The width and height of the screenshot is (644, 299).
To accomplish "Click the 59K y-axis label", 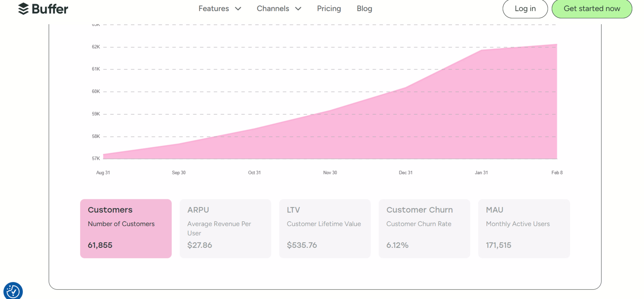I will pyautogui.click(x=96, y=114).
